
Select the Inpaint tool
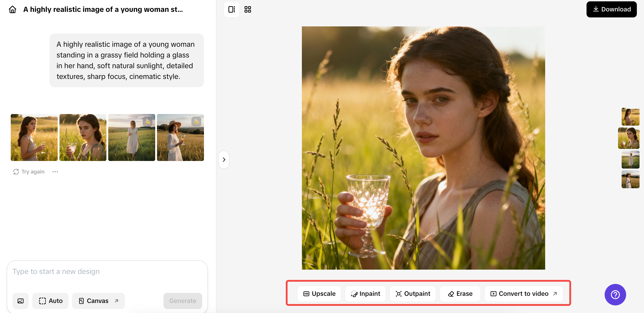click(365, 294)
